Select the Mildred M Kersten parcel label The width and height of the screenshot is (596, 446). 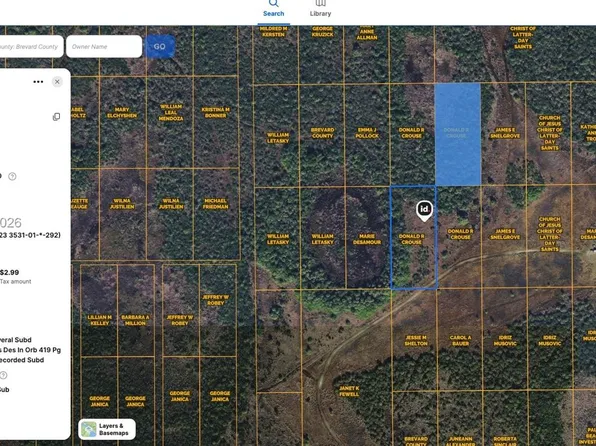tap(273, 32)
